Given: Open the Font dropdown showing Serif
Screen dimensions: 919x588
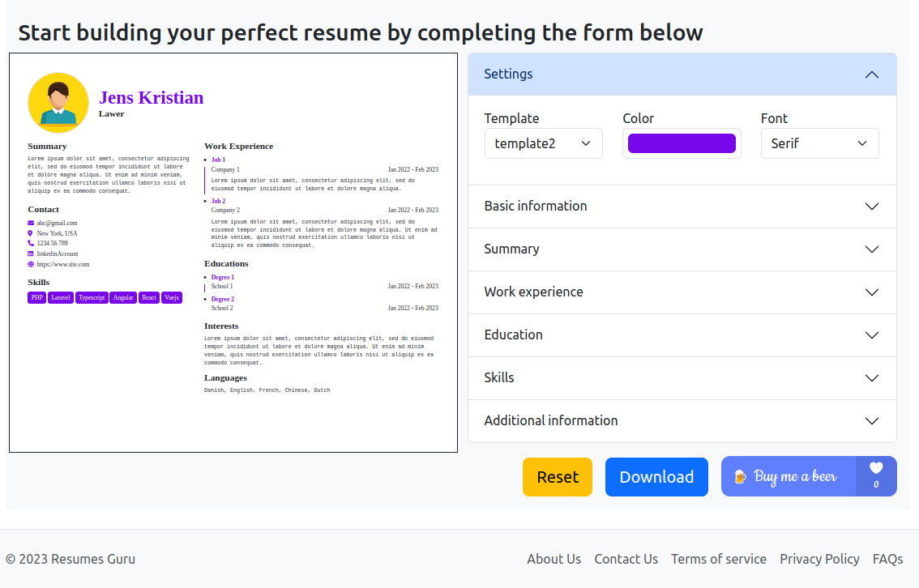Looking at the screenshot, I should click(819, 143).
